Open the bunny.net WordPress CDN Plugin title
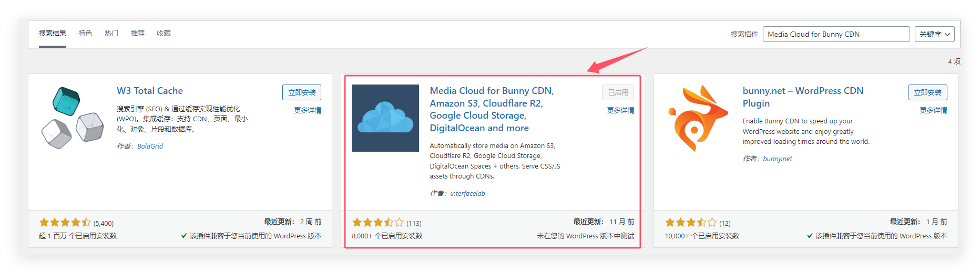This screenshot has width=980, height=273. point(803,97)
